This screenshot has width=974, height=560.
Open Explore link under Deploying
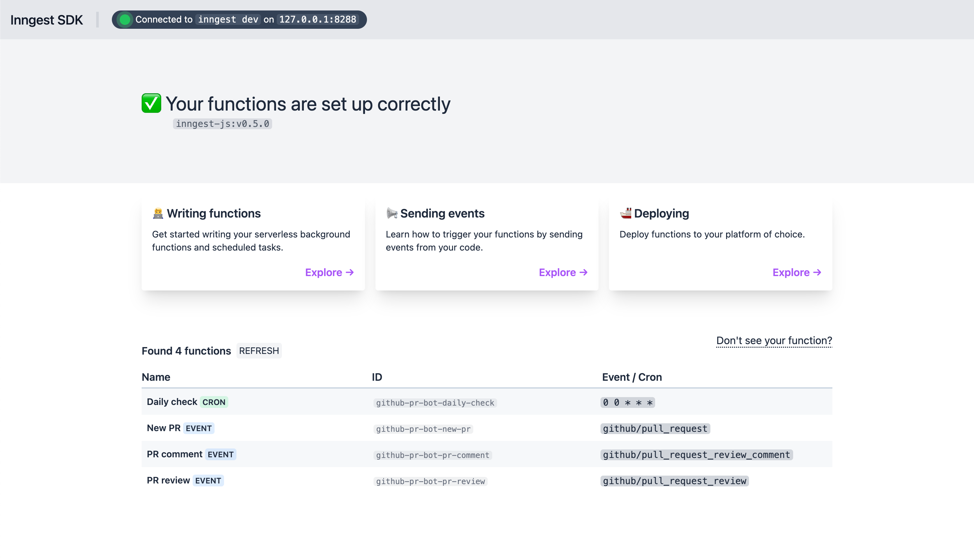click(797, 272)
